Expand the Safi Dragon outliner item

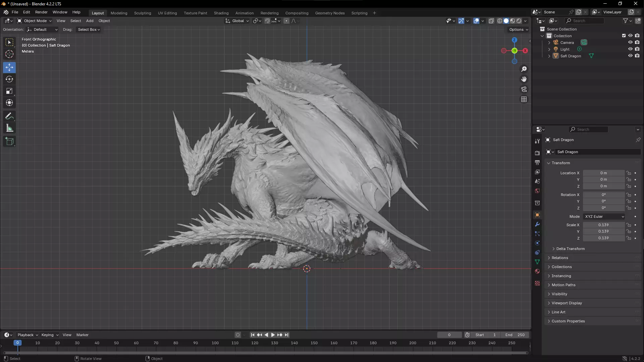549,56
